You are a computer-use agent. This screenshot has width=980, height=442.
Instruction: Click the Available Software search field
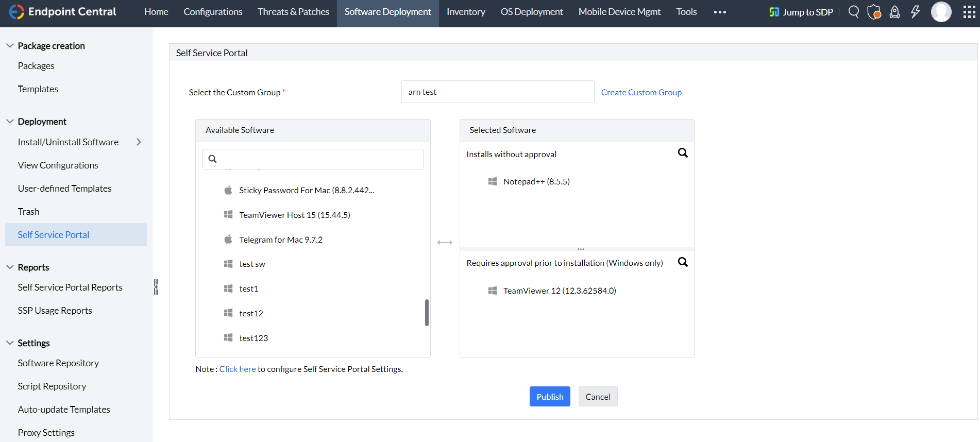(313, 159)
